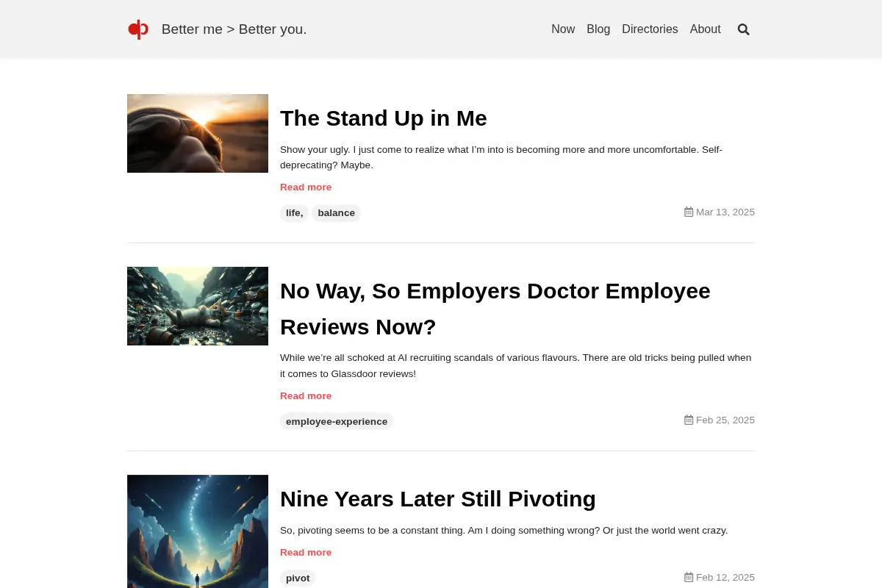Click calendar icon beside Feb 12, 2025
882x588 pixels.
689,577
